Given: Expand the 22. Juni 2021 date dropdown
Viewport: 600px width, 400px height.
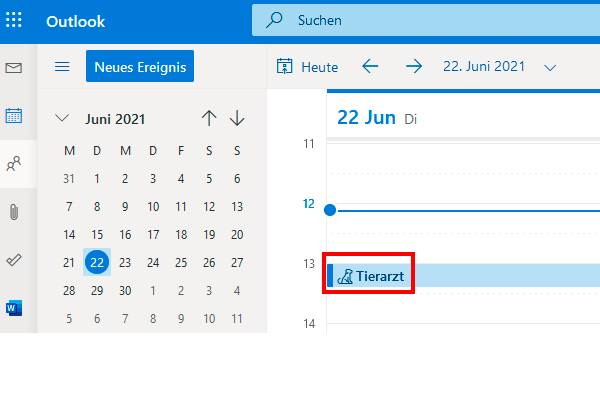Looking at the screenshot, I should (550, 67).
